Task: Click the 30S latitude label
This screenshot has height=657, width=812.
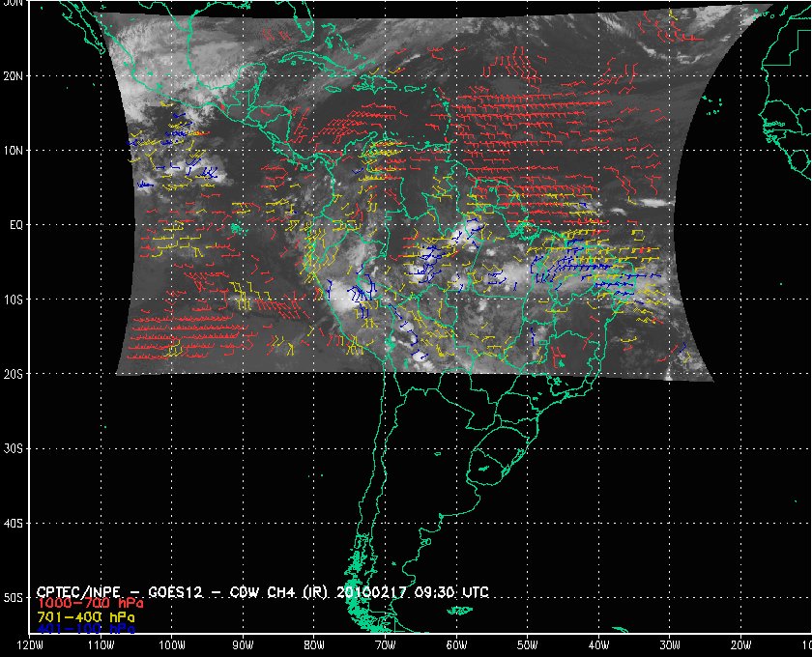Action: coord(13,449)
